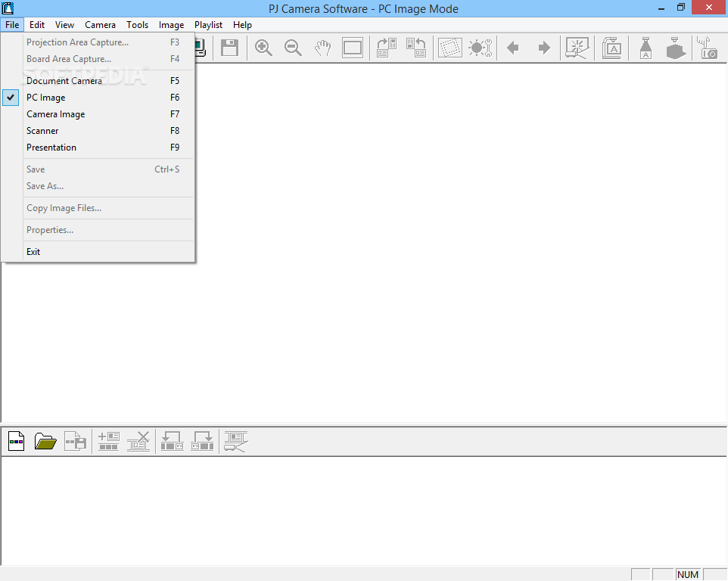The image size is (728, 581).
Task: Click add image to playlist icon
Action: coord(109,441)
